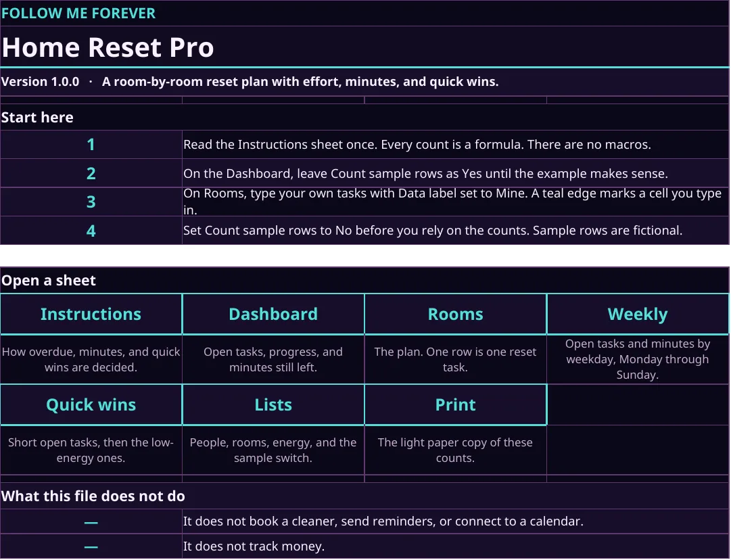Screen dimensions: 731x560
Task: Click the 'Set Count sample rows to No' step
Action: click(433, 231)
